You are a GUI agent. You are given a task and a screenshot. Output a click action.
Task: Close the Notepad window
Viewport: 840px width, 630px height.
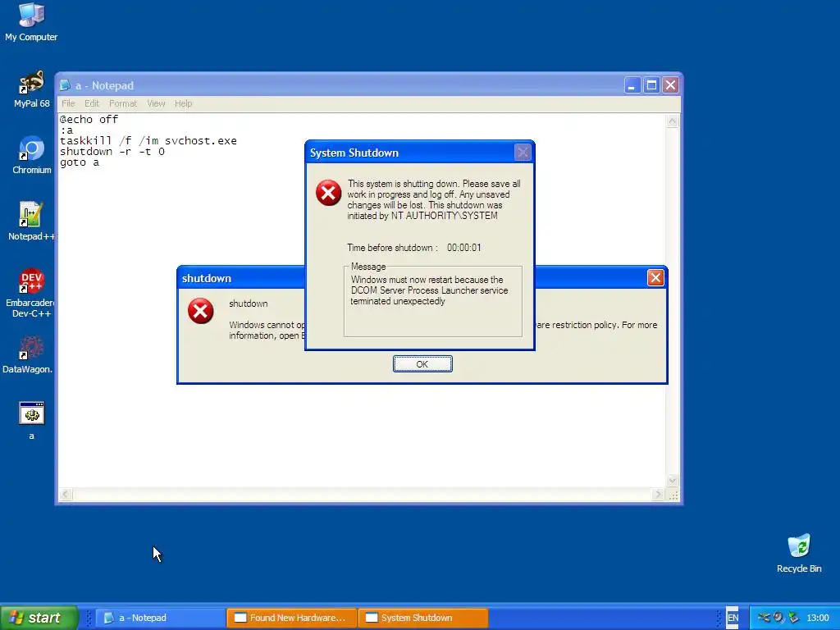tap(671, 85)
